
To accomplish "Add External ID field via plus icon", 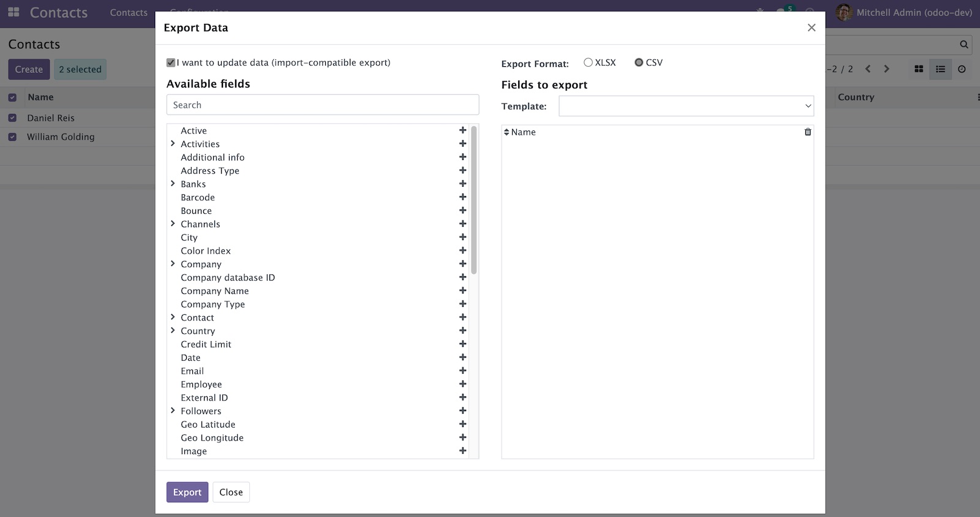I will coord(462,398).
